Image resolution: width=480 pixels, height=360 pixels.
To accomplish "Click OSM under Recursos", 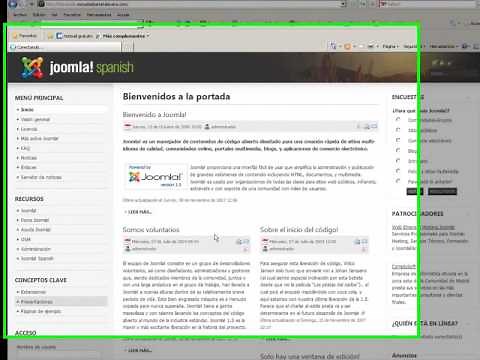I will 26,239.
